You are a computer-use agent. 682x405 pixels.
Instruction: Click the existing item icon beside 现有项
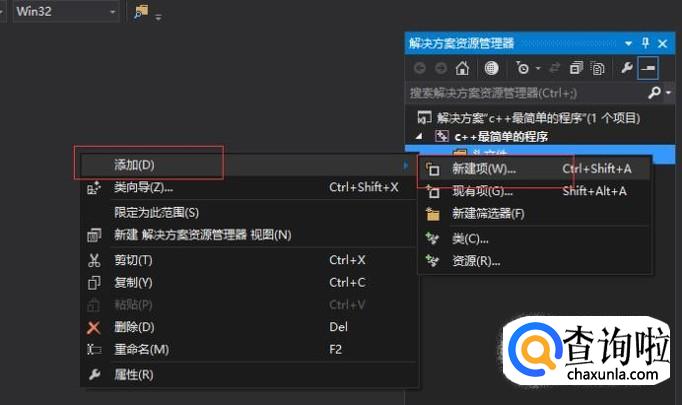432,191
